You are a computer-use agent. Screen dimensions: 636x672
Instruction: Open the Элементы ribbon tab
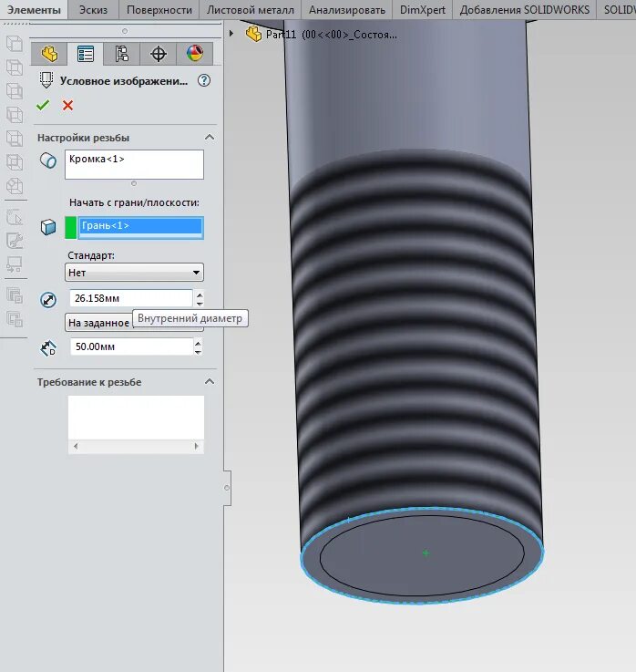pyautogui.click(x=34, y=9)
